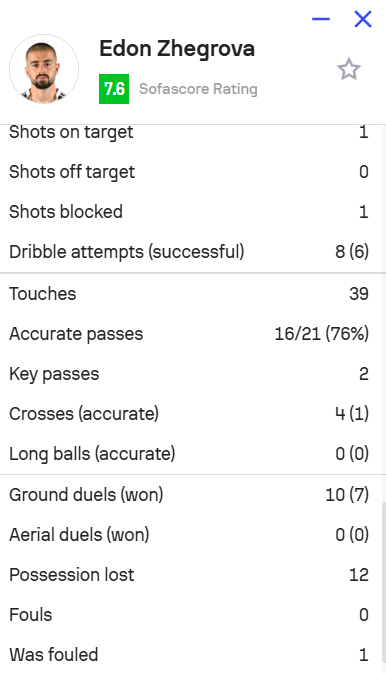The image size is (386, 673).
Task: Select the Shots off target row
Action: pos(189,172)
